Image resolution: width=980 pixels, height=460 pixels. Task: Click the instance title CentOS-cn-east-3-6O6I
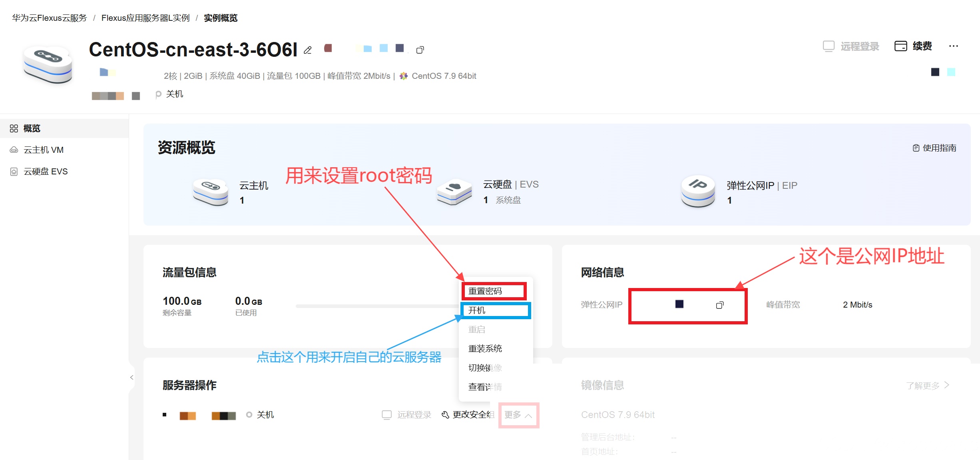pos(193,50)
